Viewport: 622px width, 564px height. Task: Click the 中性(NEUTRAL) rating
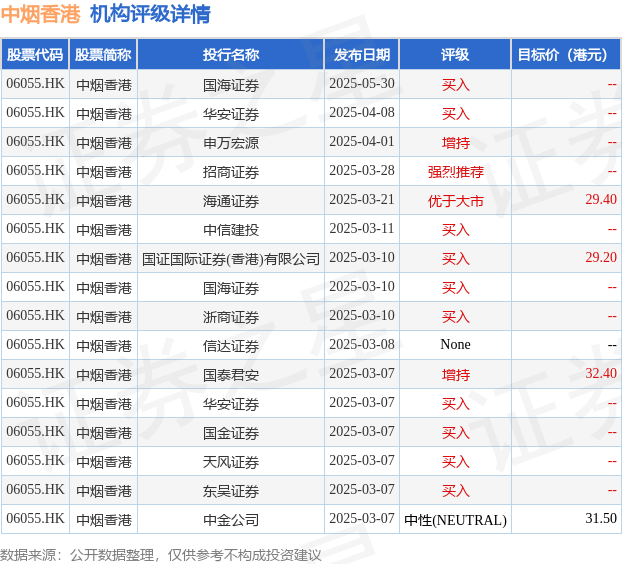click(x=455, y=520)
